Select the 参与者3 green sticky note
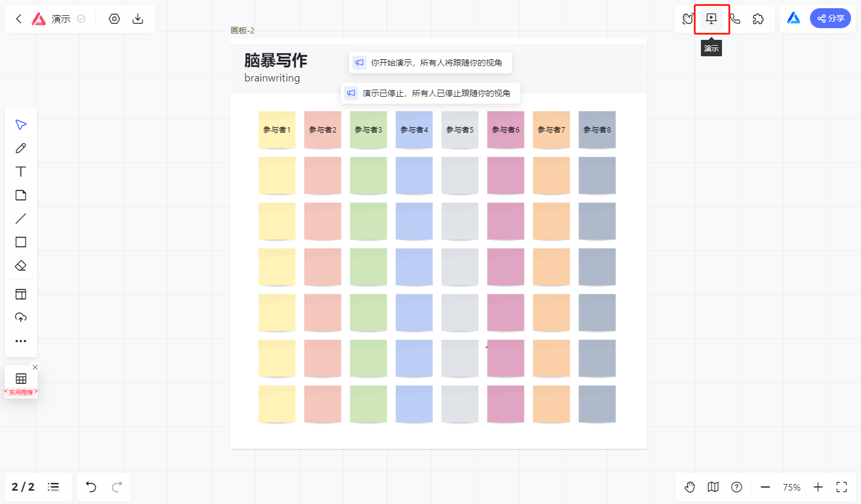 [x=368, y=130]
